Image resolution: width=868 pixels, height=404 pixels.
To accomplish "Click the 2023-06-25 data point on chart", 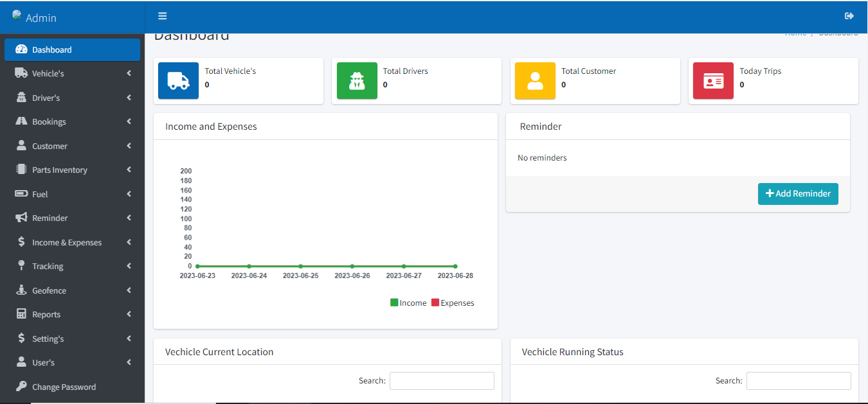I will pyautogui.click(x=300, y=266).
